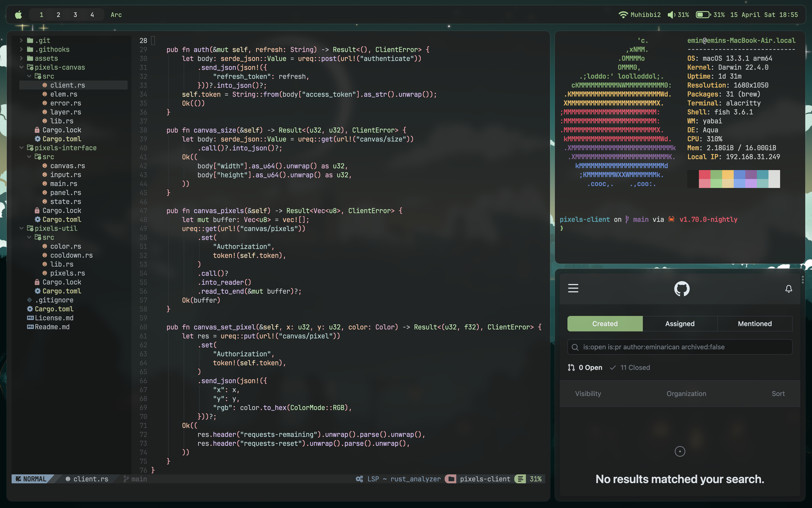Screen dimensions: 812x508
Task: Select the Mentioned tab
Action: 755,324
